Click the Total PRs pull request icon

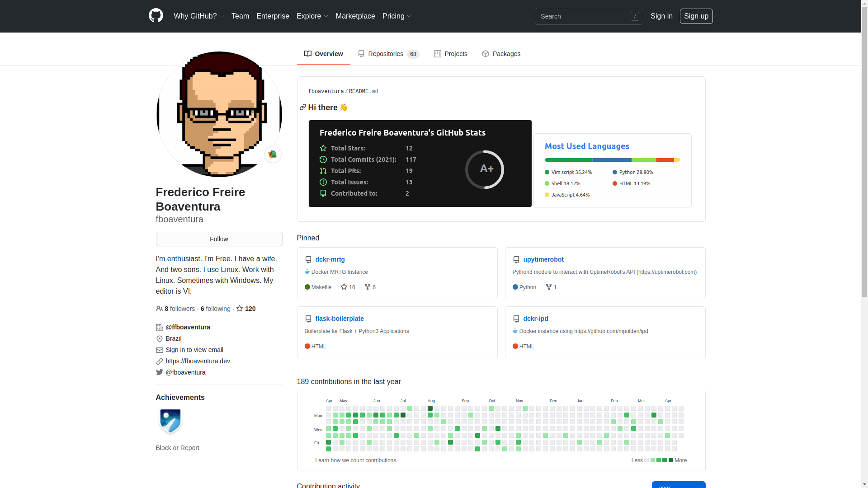pos(323,171)
